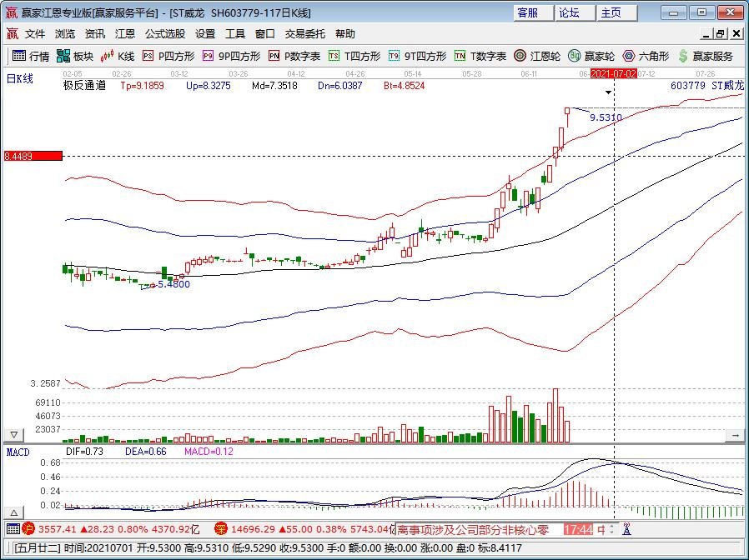Open the 六角形 hexagon tool

pyautogui.click(x=646, y=57)
